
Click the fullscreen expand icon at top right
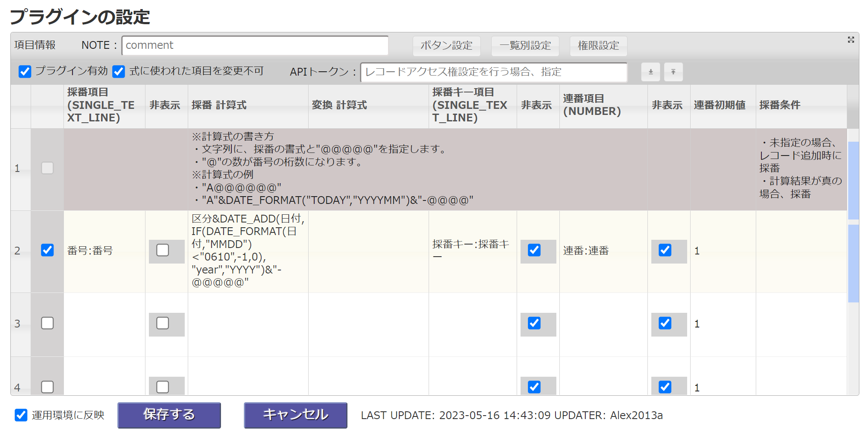[x=851, y=40]
